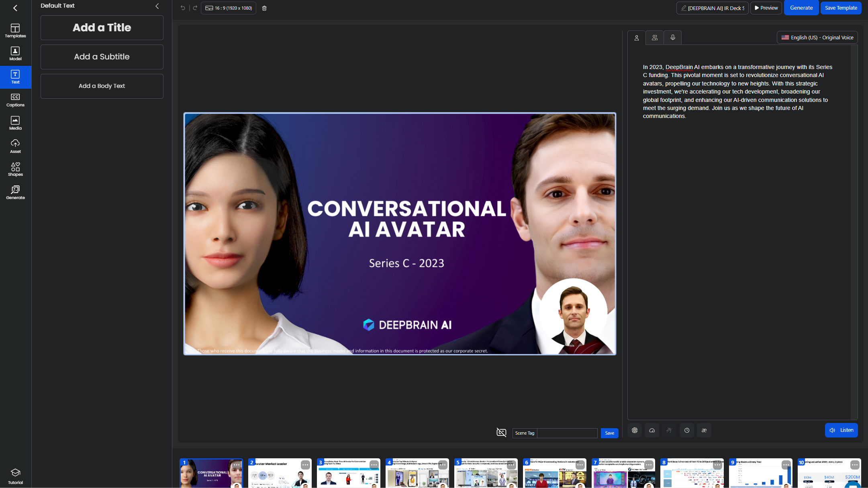
Task: Open the ChatGPT script assistant icon
Action: tap(635, 430)
